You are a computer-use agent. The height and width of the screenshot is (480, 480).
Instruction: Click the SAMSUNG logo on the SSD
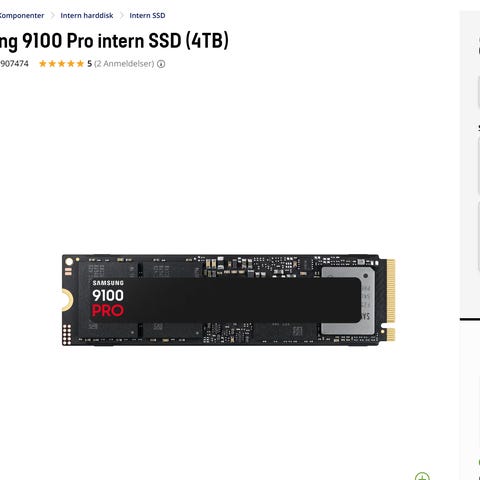[108, 283]
